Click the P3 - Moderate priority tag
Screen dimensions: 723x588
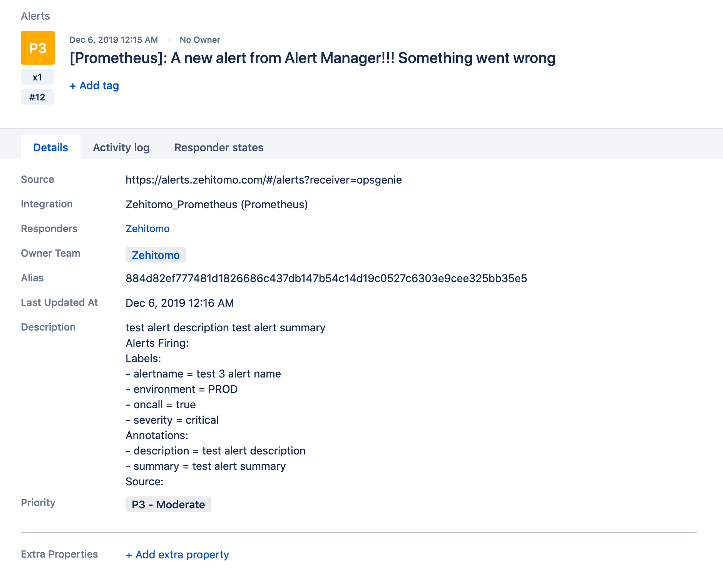pos(168,504)
